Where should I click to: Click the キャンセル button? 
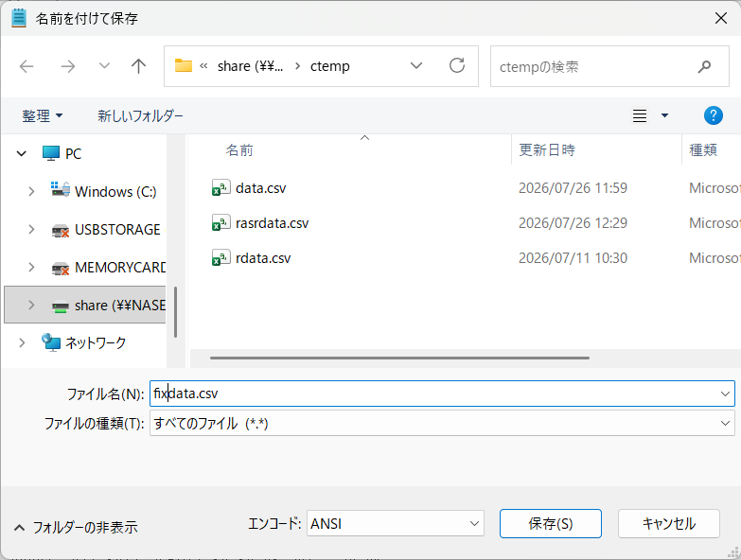pyautogui.click(x=669, y=523)
